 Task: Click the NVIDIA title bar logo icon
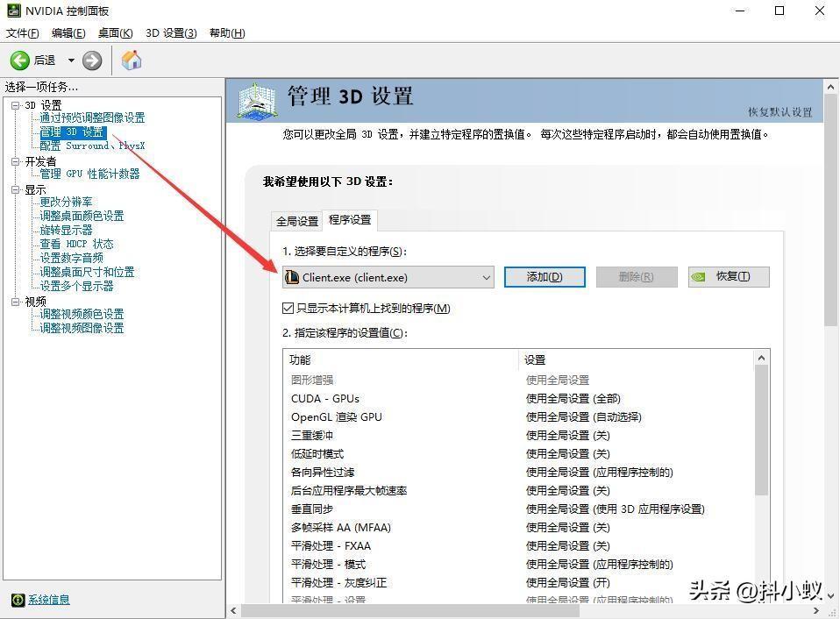point(14,11)
